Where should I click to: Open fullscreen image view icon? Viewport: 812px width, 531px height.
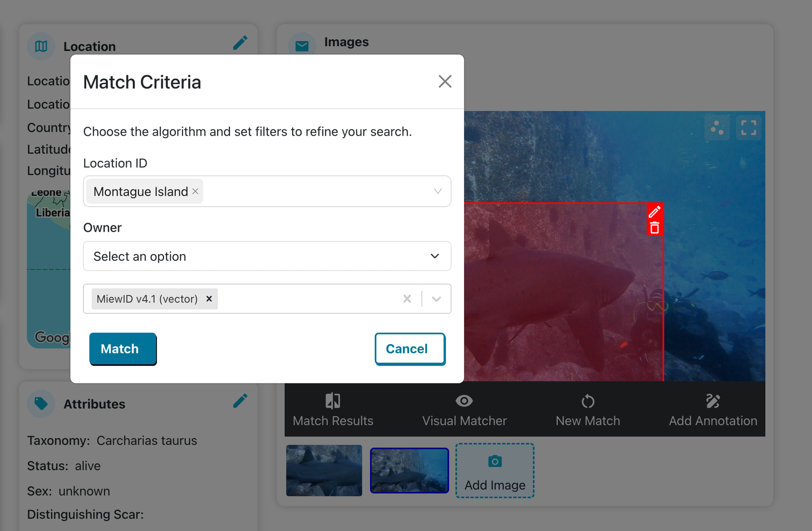tap(749, 128)
